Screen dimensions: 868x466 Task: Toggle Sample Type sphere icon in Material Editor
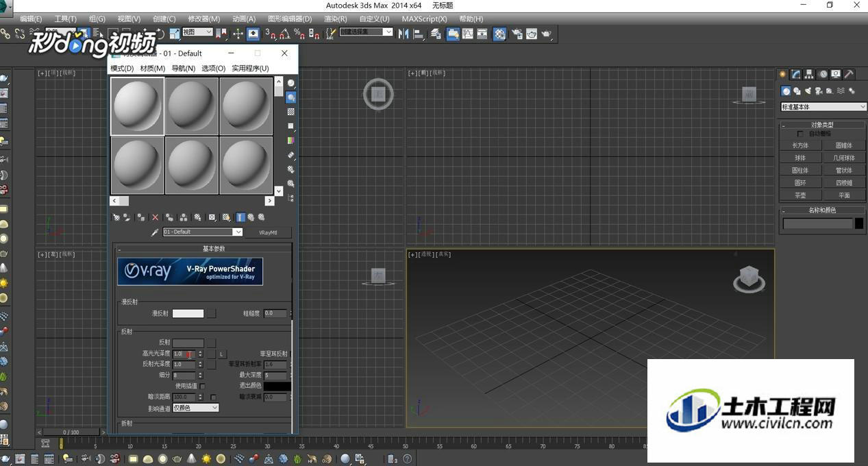(x=291, y=83)
